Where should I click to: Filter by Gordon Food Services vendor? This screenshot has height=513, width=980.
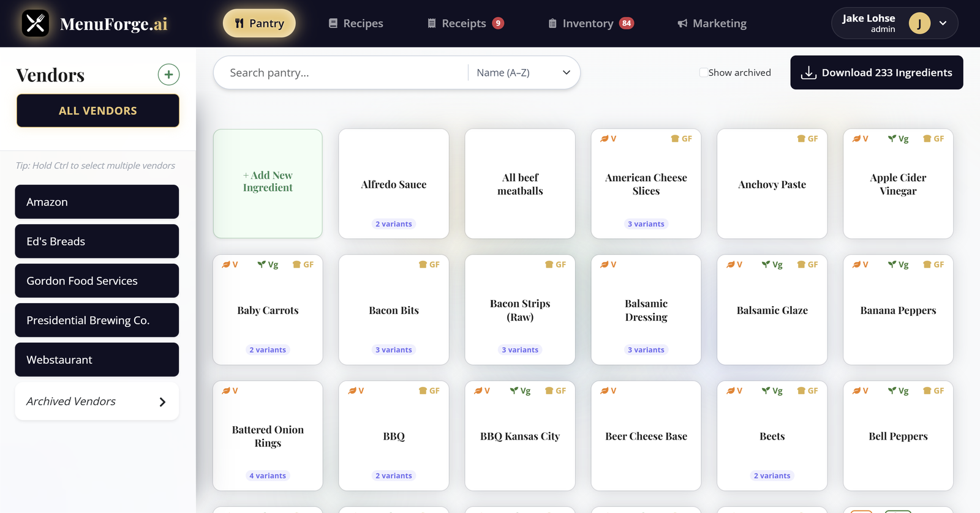pyautogui.click(x=97, y=281)
